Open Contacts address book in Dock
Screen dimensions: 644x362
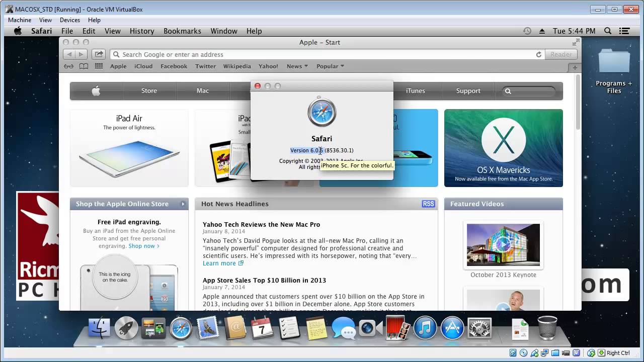(x=235, y=328)
